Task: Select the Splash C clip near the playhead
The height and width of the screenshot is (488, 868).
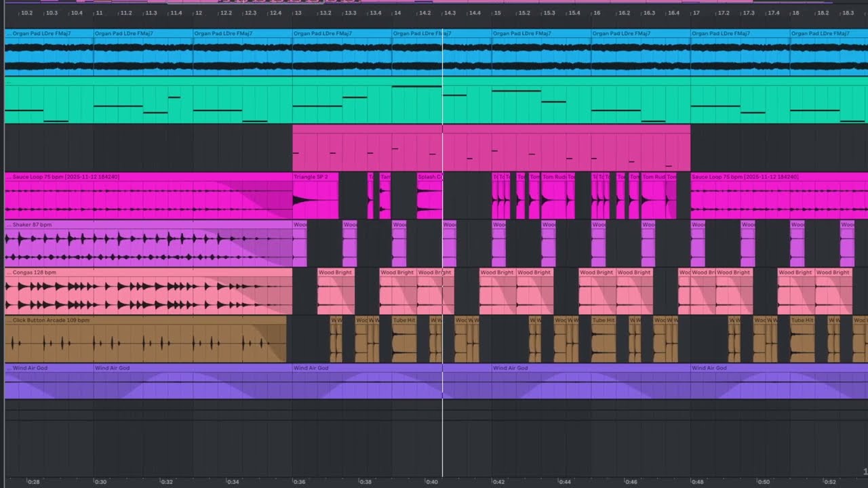Action: [x=430, y=196]
